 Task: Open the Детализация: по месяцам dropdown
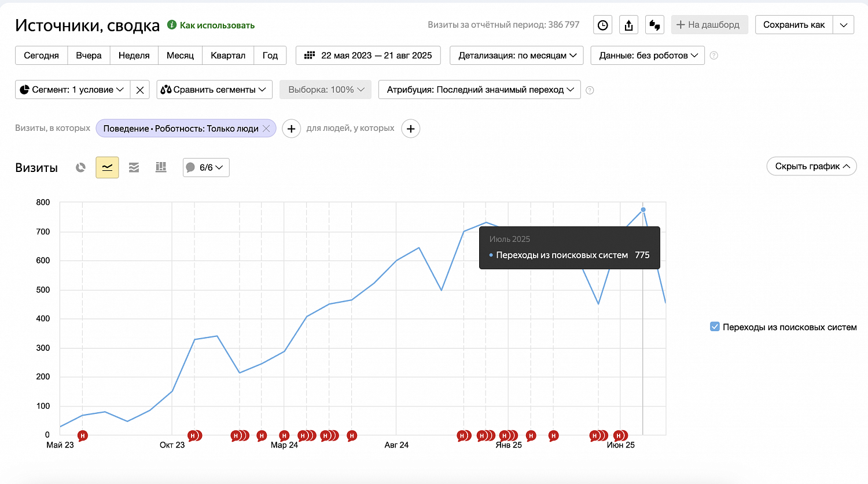tap(517, 56)
